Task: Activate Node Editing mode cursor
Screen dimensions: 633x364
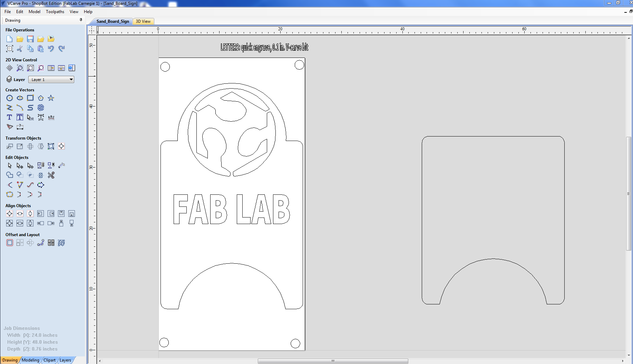Action: [x=20, y=165]
